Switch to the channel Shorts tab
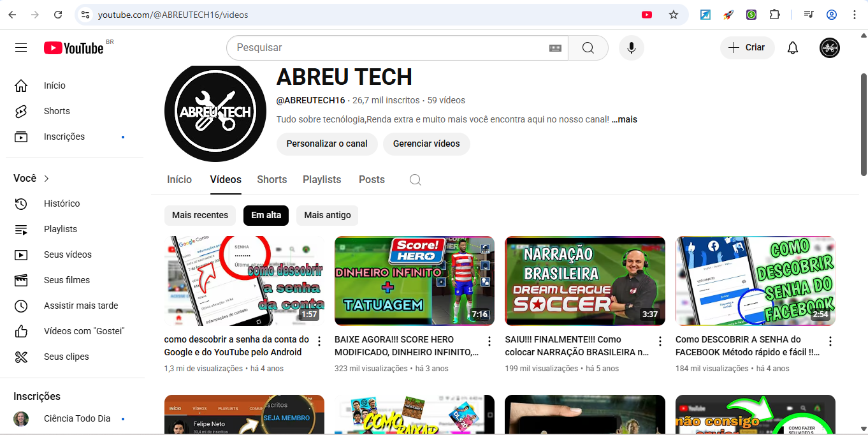Image resolution: width=868 pixels, height=435 pixels. 272,180
